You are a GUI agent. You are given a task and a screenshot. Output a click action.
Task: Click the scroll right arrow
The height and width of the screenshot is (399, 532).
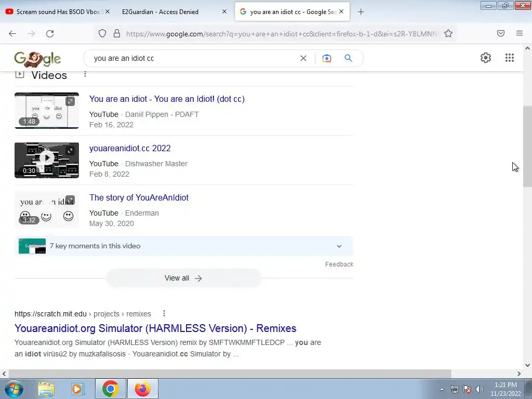pyautogui.click(x=519, y=374)
